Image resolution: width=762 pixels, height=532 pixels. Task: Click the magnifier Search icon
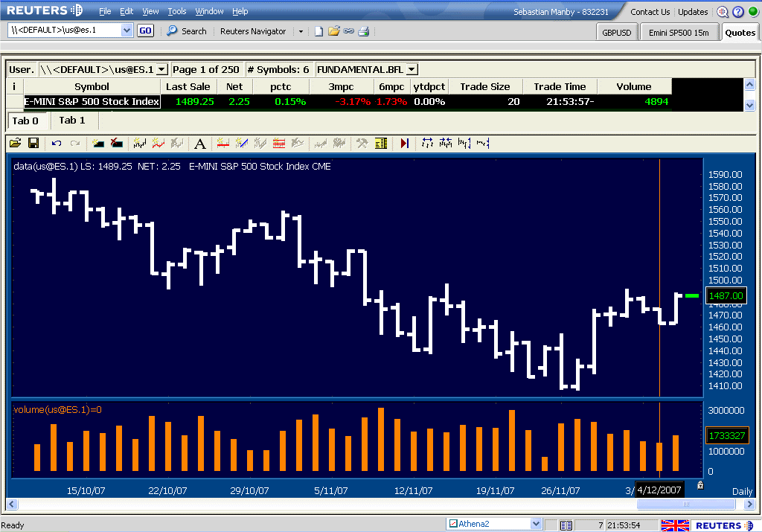pos(172,31)
